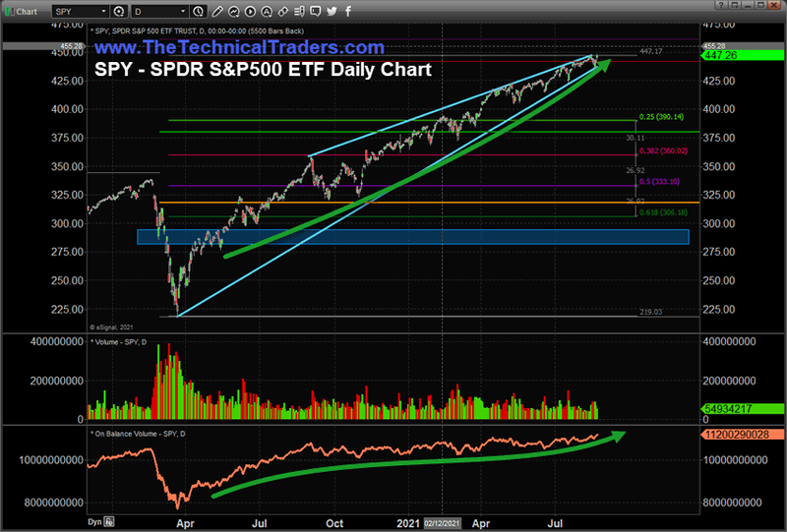Open the list edit templates icon
Image resolution: width=787 pixels, height=532 pixels.
pyautogui.click(x=299, y=11)
